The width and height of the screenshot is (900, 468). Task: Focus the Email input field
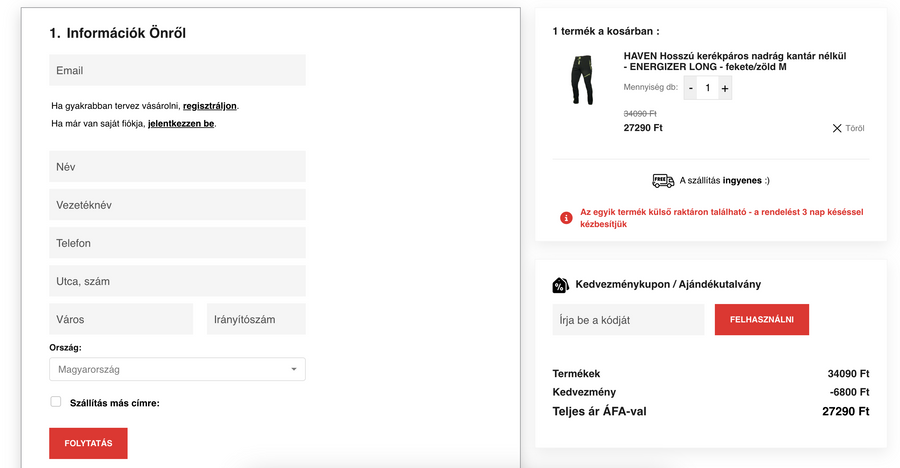point(177,71)
